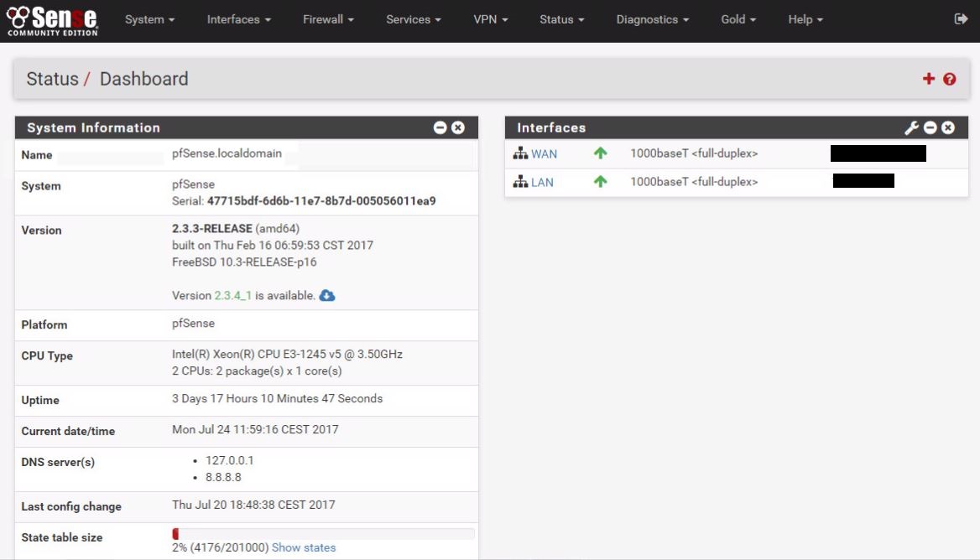Click the version 2.3.4_1 update link
The image size is (980, 560).
click(x=233, y=295)
